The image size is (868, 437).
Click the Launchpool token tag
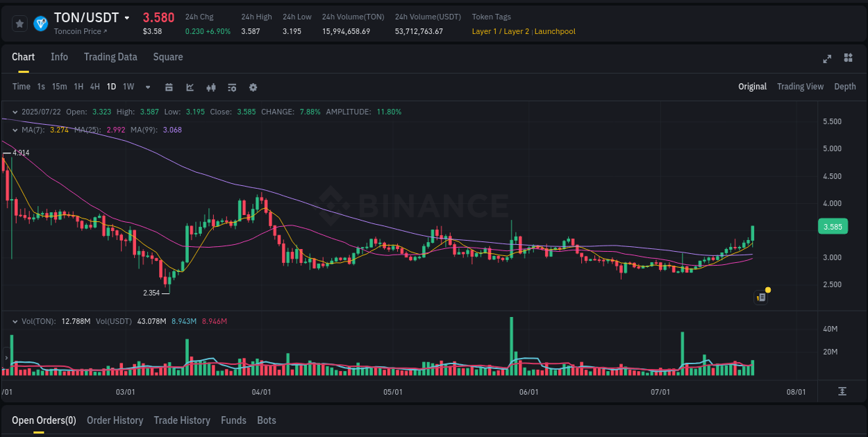coord(555,31)
